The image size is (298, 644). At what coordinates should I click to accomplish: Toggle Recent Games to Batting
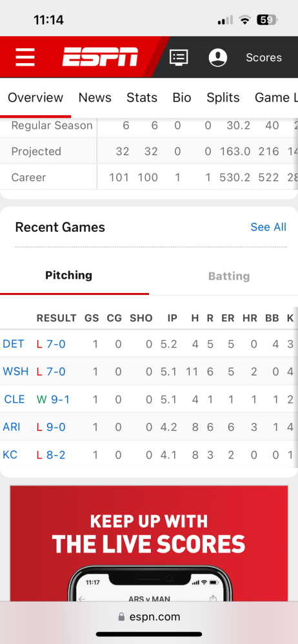pyautogui.click(x=229, y=276)
